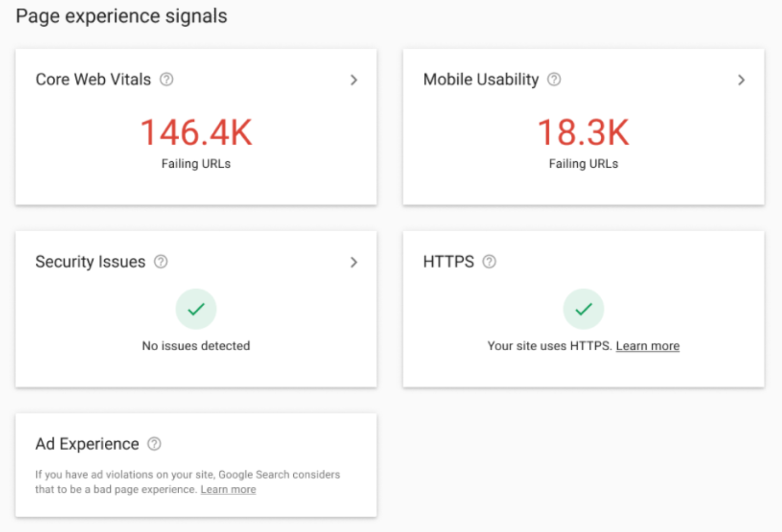The image size is (782, 532).
Task: Click help icon beside Security Issues
Action: (x=161, y=262)
